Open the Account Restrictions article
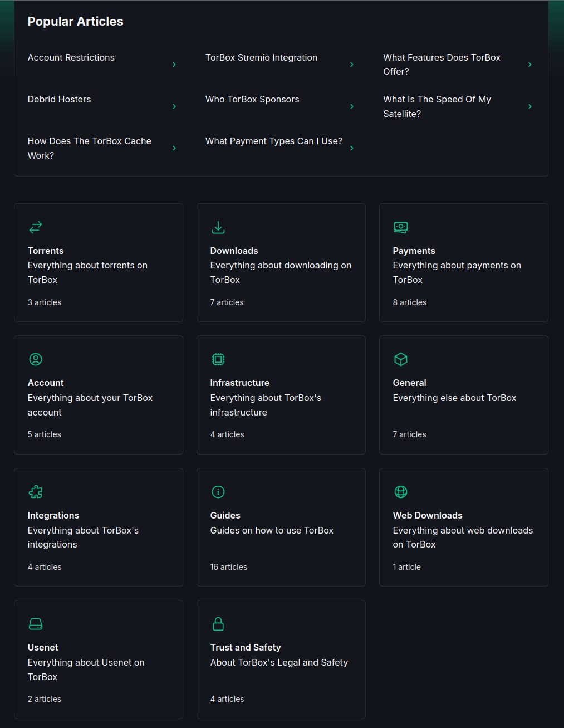The image size is (564, 728). pos(71,57)
